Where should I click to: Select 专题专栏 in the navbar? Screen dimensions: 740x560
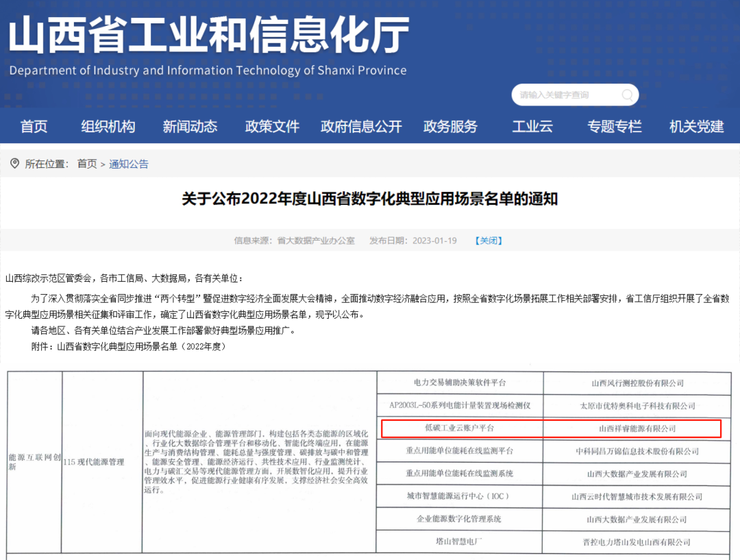click(x=615, y=126)
